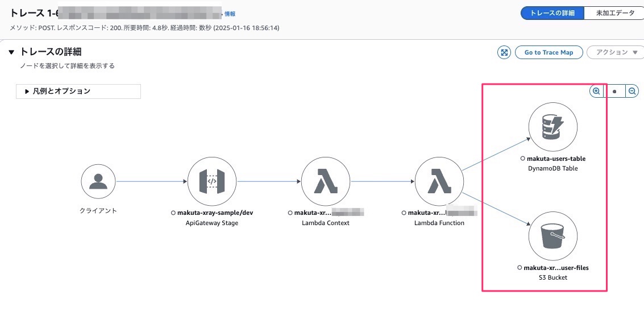Select the ApiGateway Stage node icon
Screen dimensions: 644x324
tap(212, 181)
